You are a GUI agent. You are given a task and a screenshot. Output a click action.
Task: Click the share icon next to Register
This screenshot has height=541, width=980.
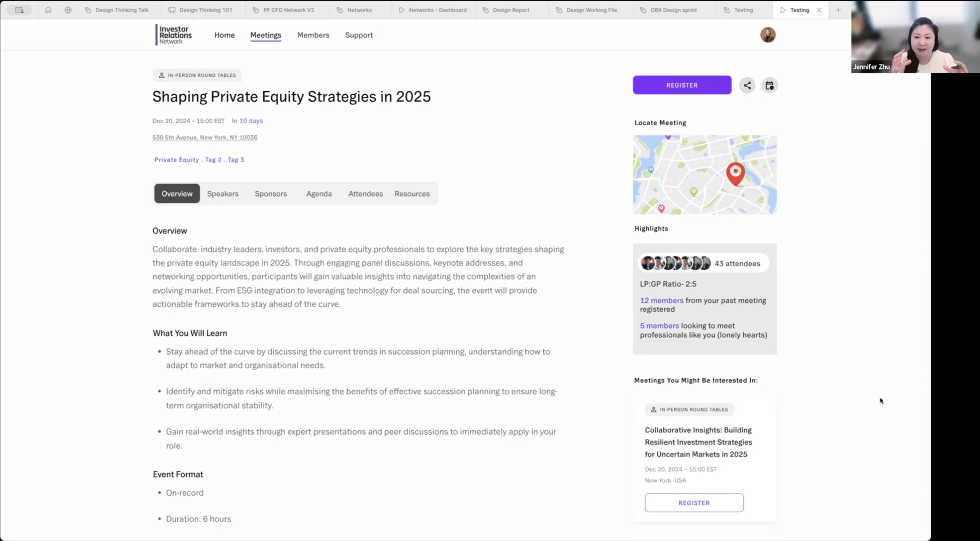(747, 85)
